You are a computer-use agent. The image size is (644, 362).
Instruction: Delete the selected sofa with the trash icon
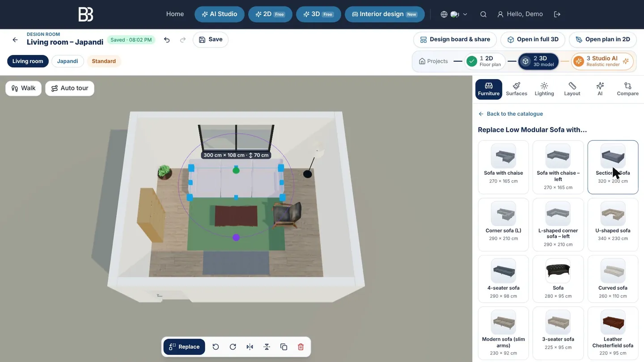coord(301,347)
